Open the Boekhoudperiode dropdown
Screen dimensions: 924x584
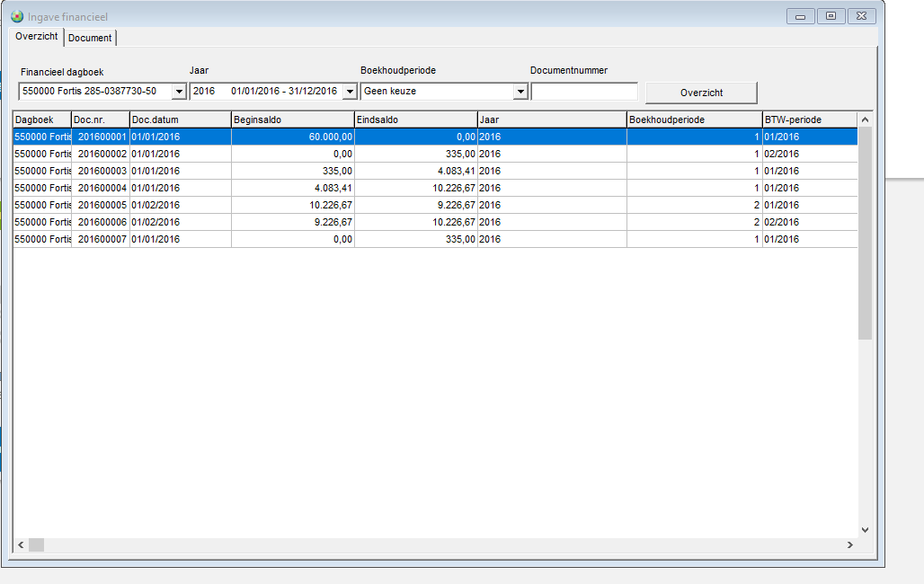tap(520, 92)
